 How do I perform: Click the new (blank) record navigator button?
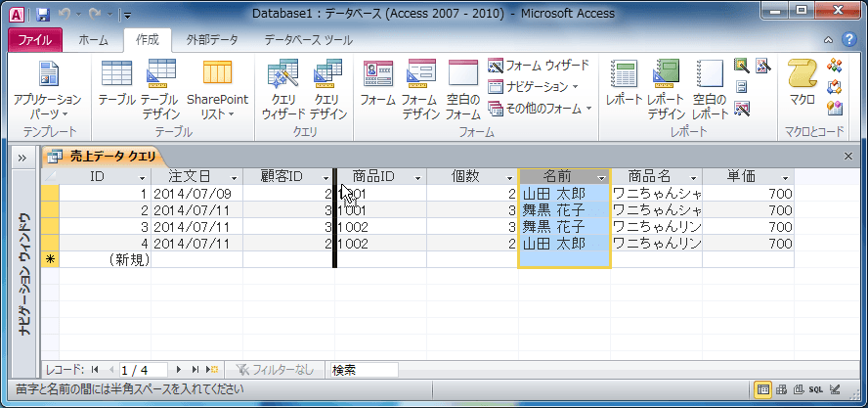212,370
